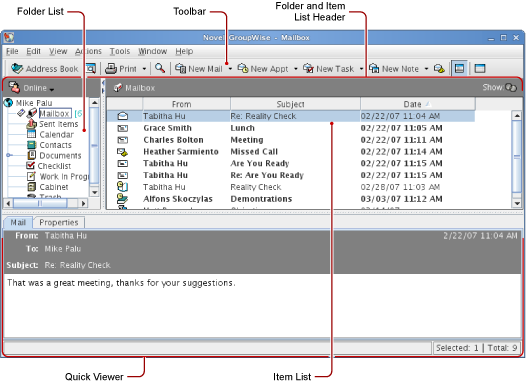
Task: Open the Documents folder
Action: click(x=60, y=155)
